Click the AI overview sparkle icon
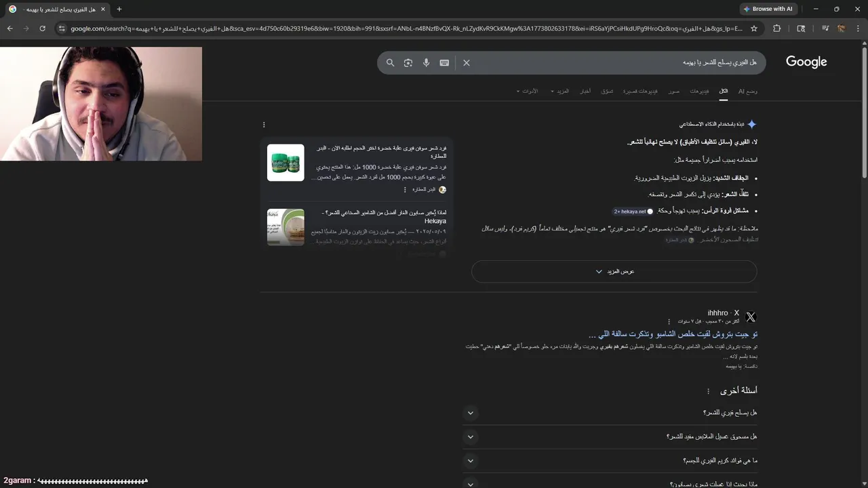This screenshot has height=488, width=868. point(751,125)
